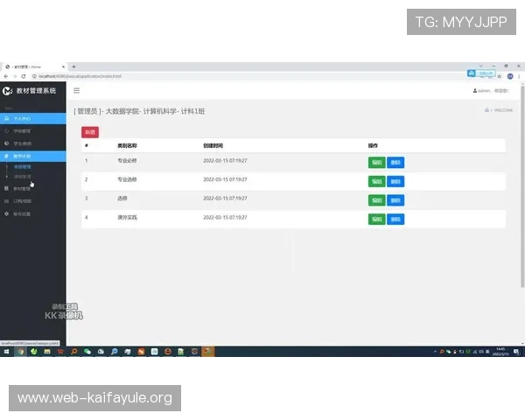Click the 专业必修 category name cell
The height and width of the screenshot is (420, 525).
(x=127, y=160)
